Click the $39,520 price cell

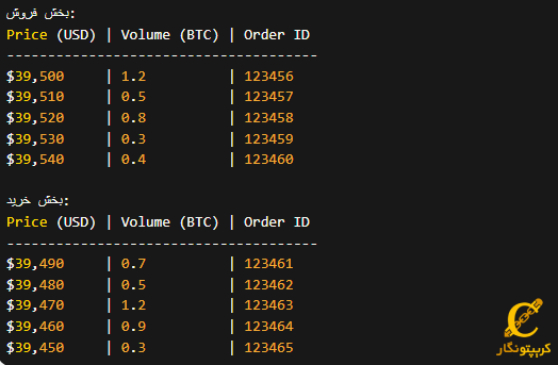coord(35,118)
